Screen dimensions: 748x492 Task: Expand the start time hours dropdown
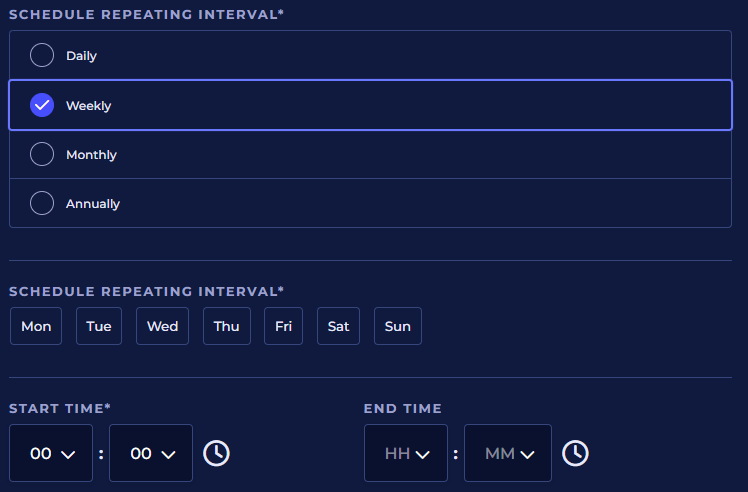pos(51,453)
